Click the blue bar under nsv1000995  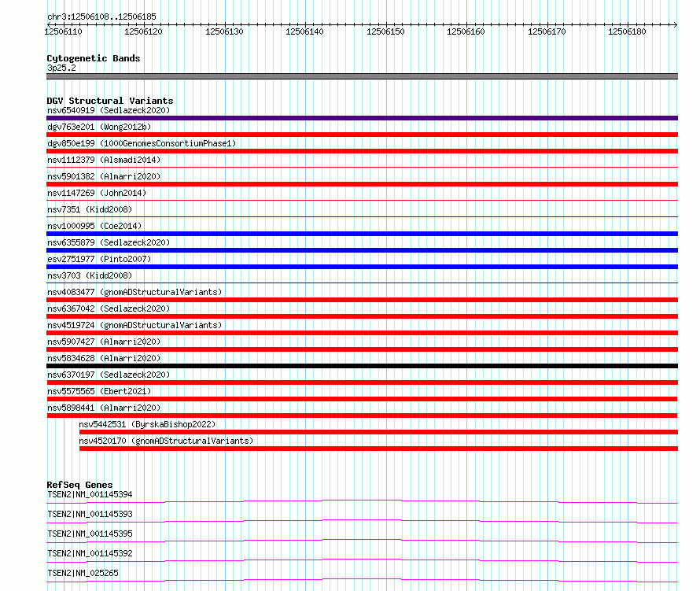pos(362,234)
